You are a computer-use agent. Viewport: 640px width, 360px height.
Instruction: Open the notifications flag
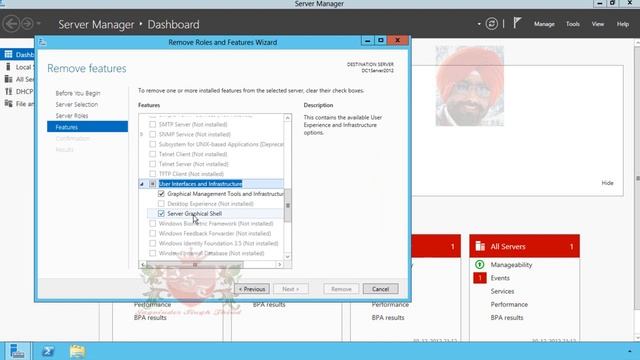[x=517, y=23]
